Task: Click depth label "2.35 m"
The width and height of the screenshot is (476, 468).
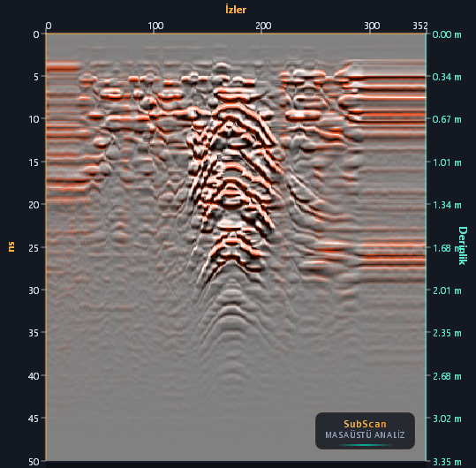Action: click(447, 333)
